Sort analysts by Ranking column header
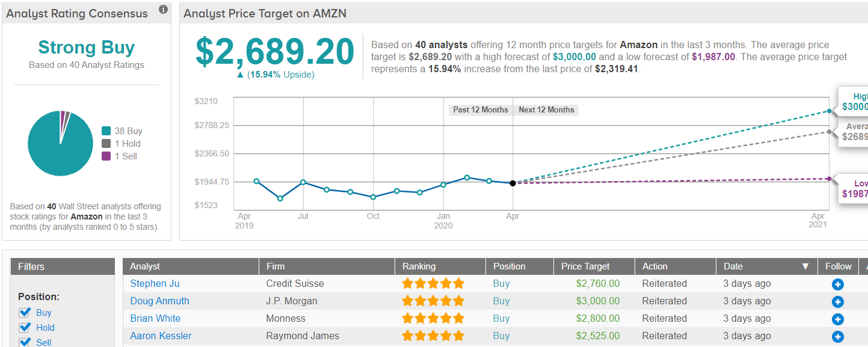Screen dimensions: 868x347 click(x=419, y=266)
